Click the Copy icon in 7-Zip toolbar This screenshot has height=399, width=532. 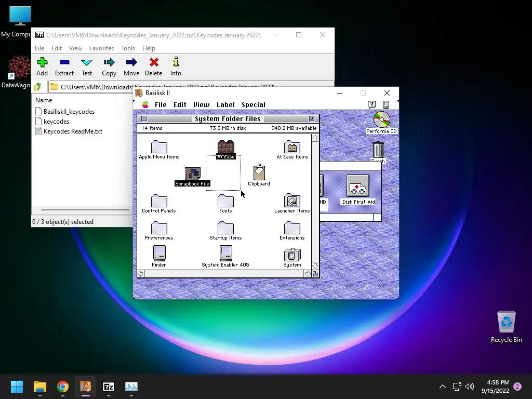[109, 66]
